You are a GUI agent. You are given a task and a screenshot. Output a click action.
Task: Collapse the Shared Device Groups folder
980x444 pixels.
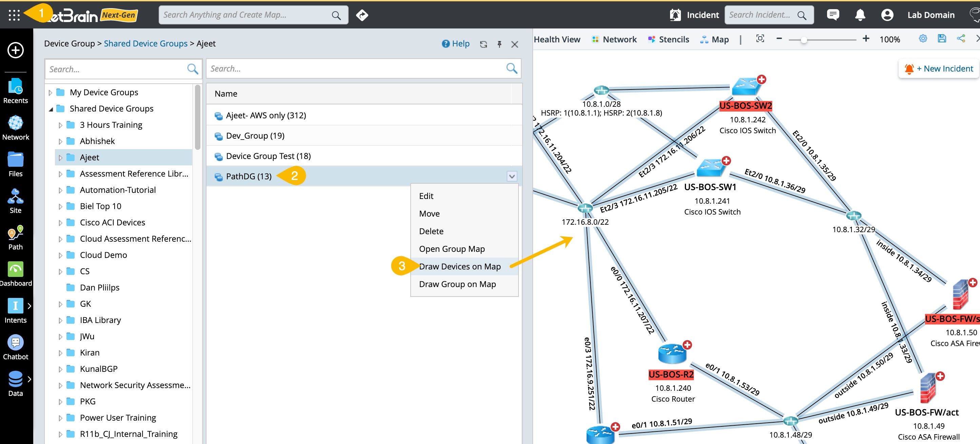click(51, 109)
